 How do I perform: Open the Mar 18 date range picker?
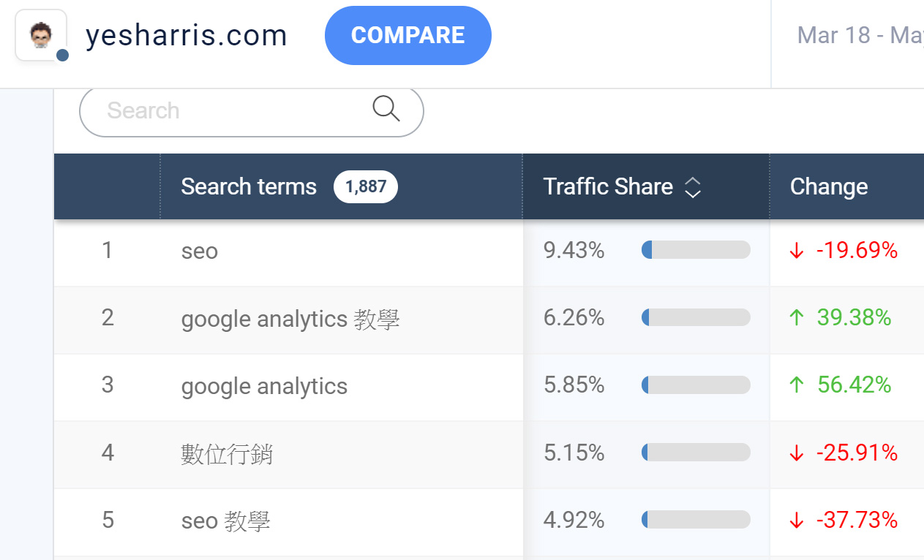click(x=860, y=35)
